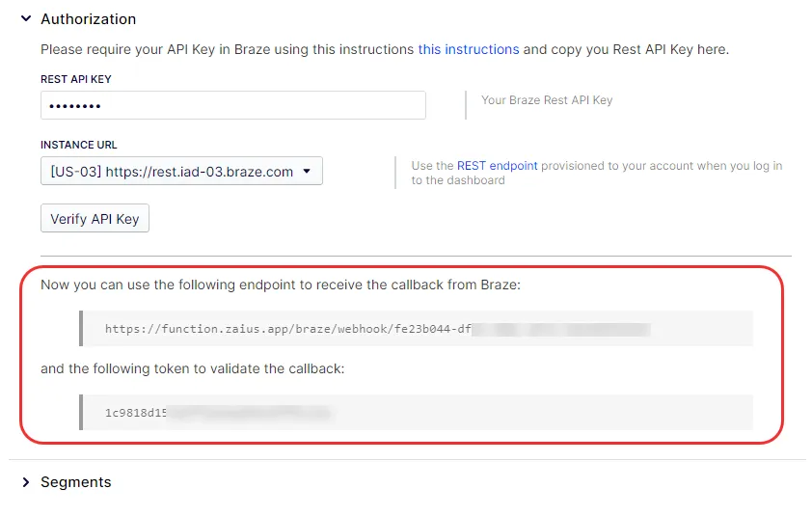The image size is (812, 516).
Task: Select the callback validation token value
Action: coord(218,413)
